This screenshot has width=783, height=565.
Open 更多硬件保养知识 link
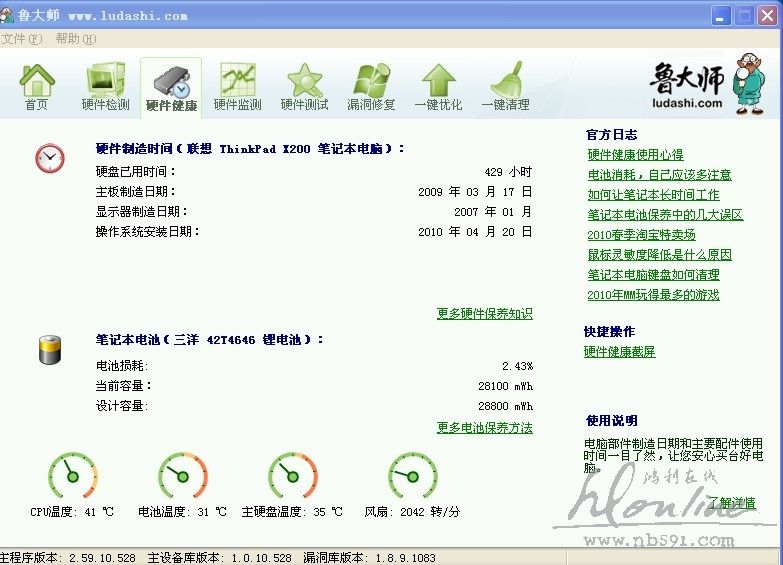tap(484, 314)
